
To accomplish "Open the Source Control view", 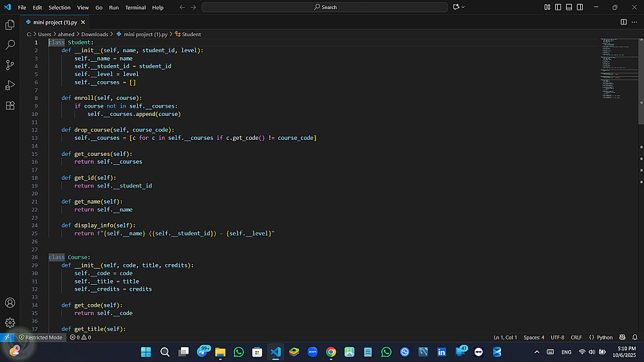I will [10, 65].
